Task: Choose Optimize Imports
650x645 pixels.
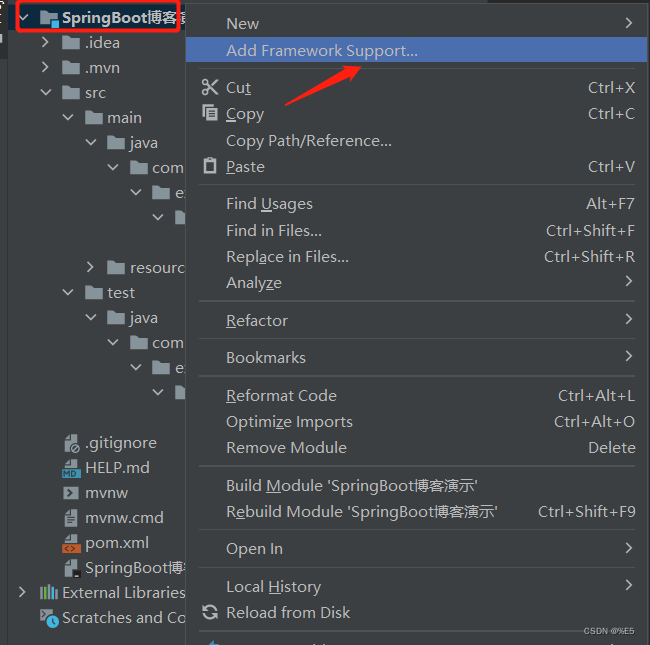Action: (416, 422)
